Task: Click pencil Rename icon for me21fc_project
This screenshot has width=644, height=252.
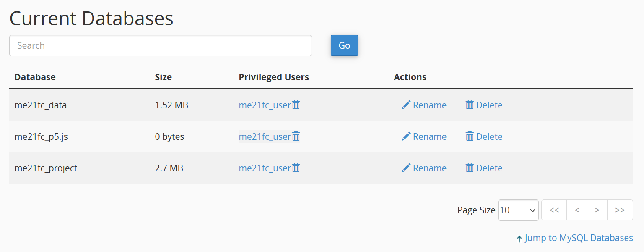Action: point(406,168)
